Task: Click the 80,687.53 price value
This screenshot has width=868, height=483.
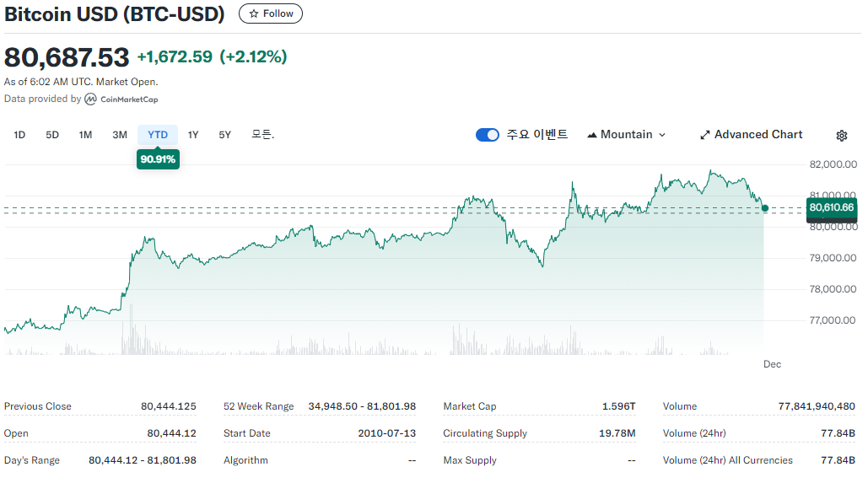Action: 67,57
